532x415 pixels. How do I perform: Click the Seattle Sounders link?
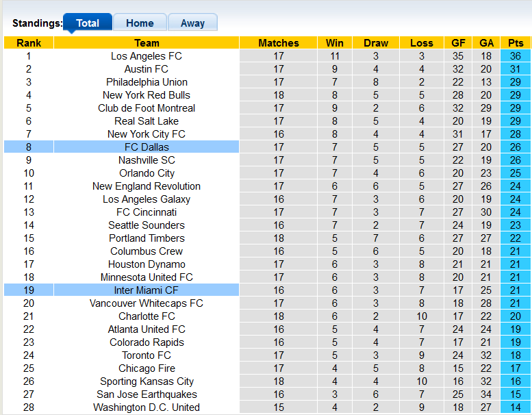click(x=147, y=225)
